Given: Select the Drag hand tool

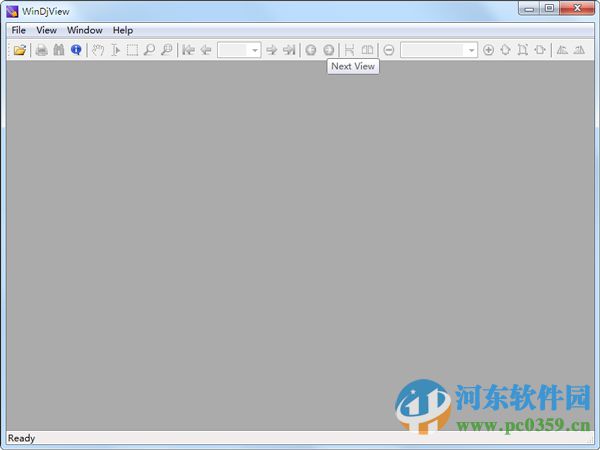Looking at the screenshot, I should tap(98, 50).
